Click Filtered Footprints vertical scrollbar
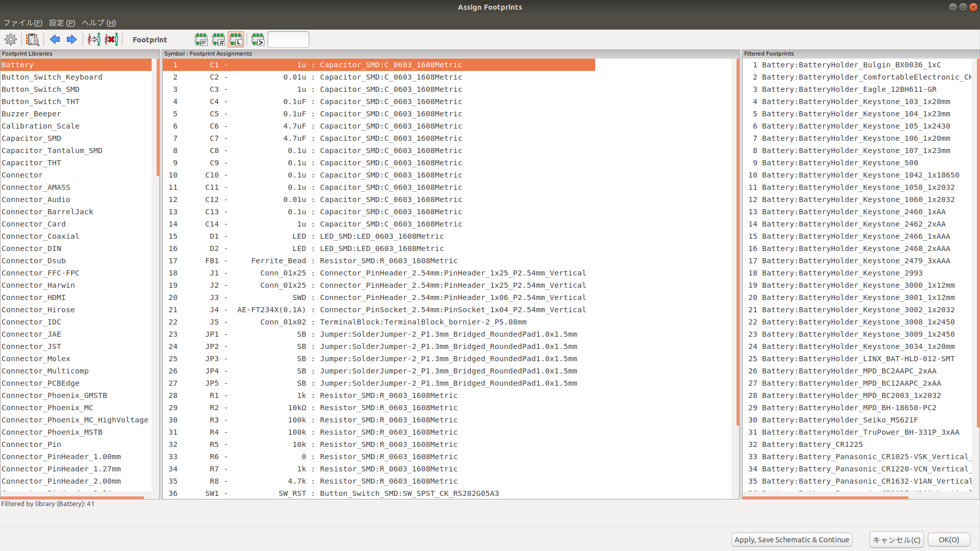980x551 pixels. pos(977,243)
